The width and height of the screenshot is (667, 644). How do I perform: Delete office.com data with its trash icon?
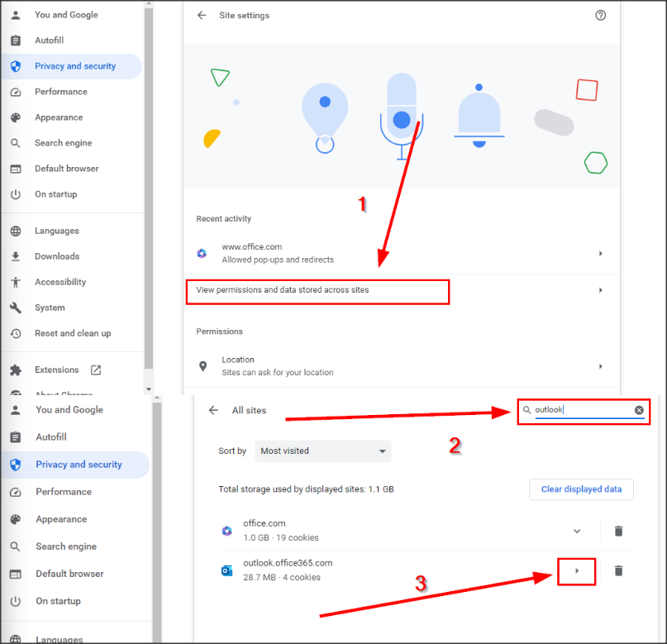click(x=618, y=531)
